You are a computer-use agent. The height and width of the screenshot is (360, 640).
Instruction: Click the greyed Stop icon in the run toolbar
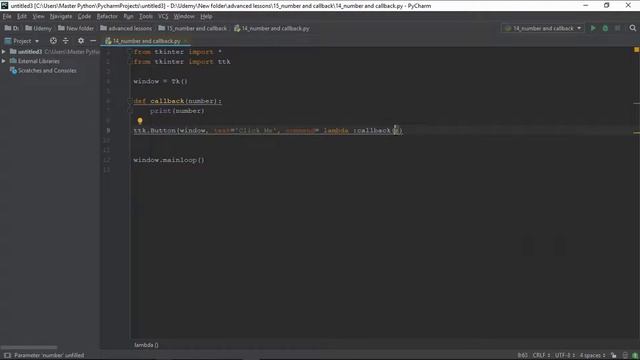617,28
